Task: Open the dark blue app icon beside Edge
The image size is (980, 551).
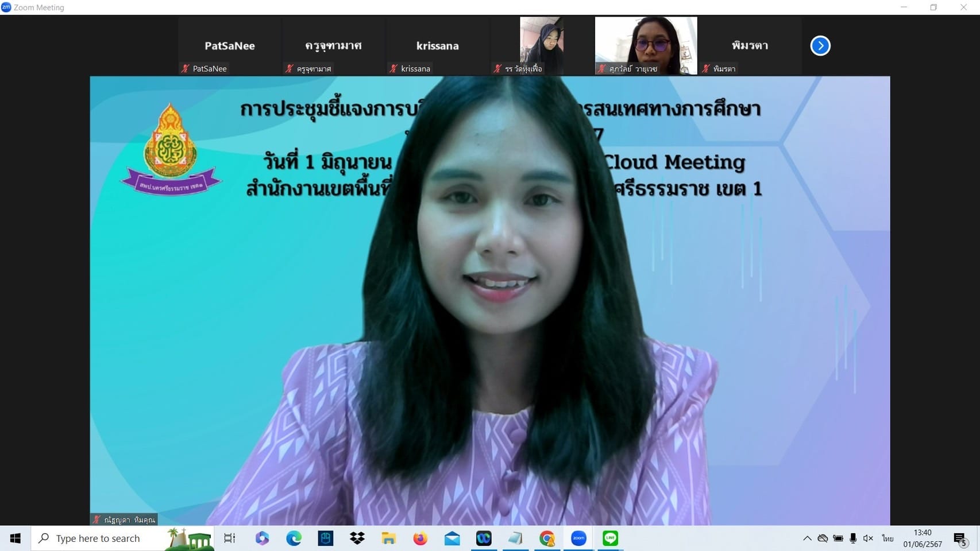Action: pyautogui.click(x=326, y=538)
